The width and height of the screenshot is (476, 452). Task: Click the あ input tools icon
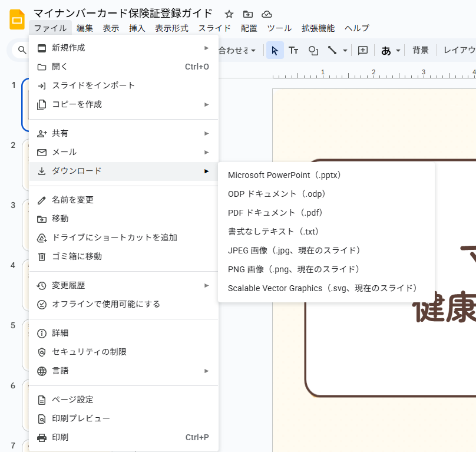coord(386,51)
